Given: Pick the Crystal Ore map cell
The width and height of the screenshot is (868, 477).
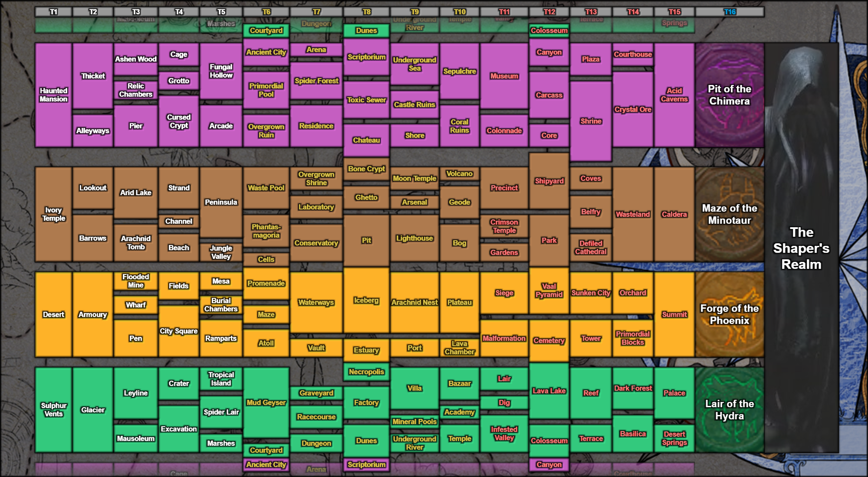Looking at the screenshot, I should click(x=633, y=109).
